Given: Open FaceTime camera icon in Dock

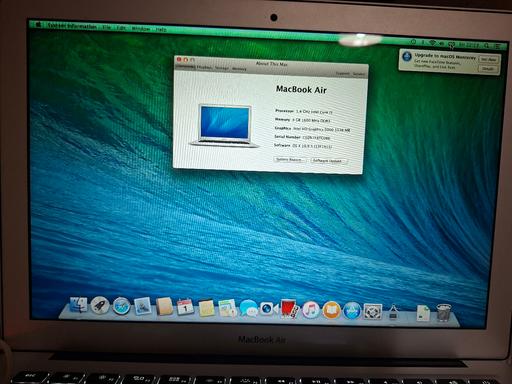Looking at the screenshot, I should click(x=268, y=309).
